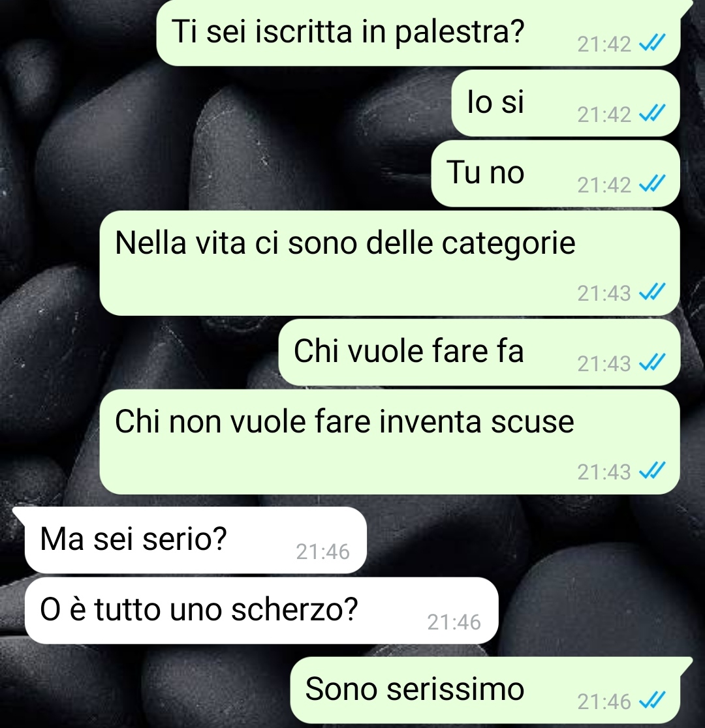The height and width of the screenshot is (728, 705).
Task: Tap read-receipt checkmarks on 'Ti sei iscritta in palestra?'
Action: (x=653, y=44)
